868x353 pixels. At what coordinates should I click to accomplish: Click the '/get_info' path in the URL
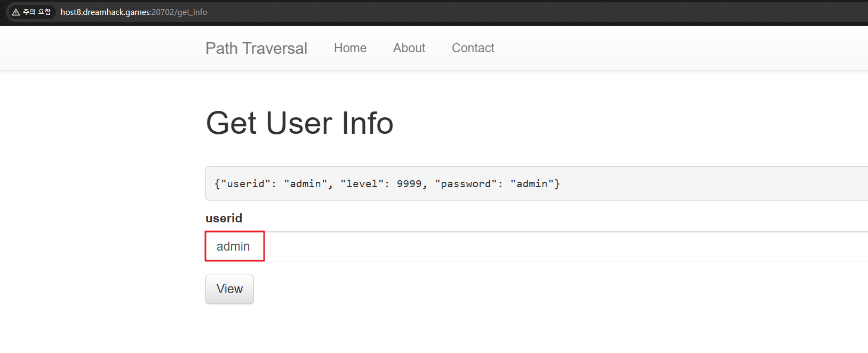[x=191, y=12]
